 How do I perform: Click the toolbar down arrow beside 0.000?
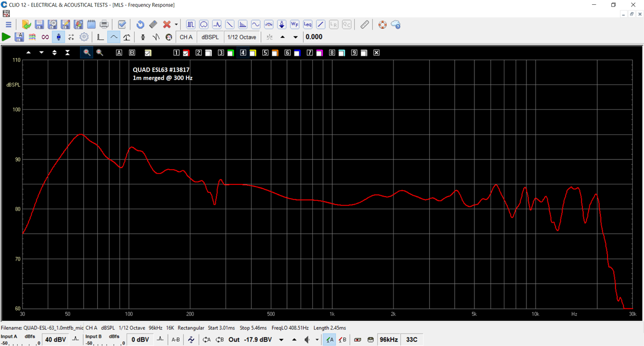coord(295,37)
